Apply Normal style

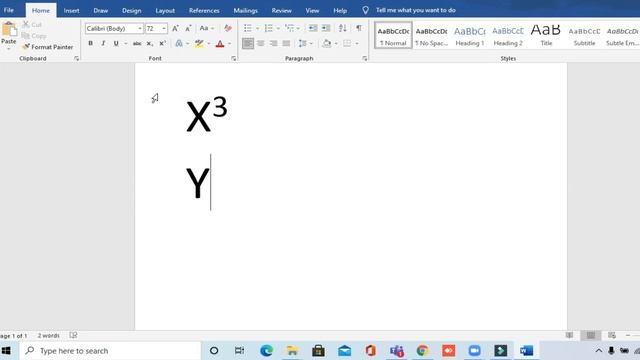click(393, 36)
